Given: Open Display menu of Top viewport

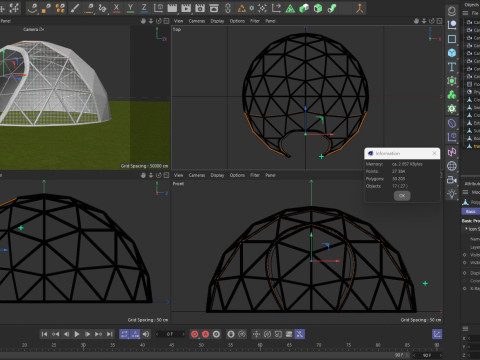Looking at the screenshot, I should 217,21.
